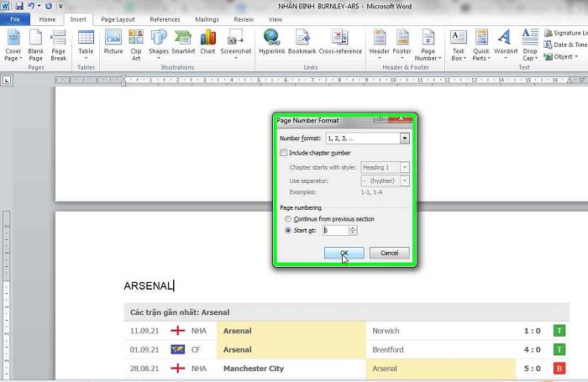This screenshot has width=588, height=382.
Task: Click the Brentford team cell
Action: (388, 349)
